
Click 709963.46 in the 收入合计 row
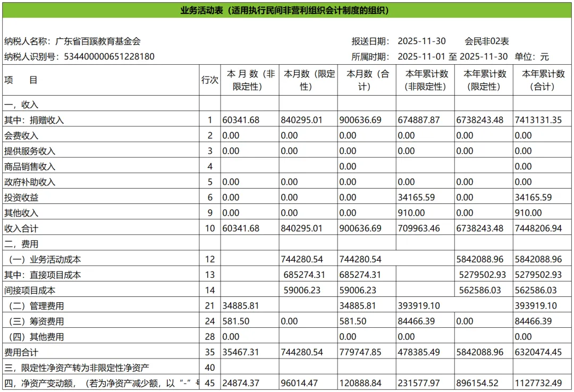[x=419, y=228]
